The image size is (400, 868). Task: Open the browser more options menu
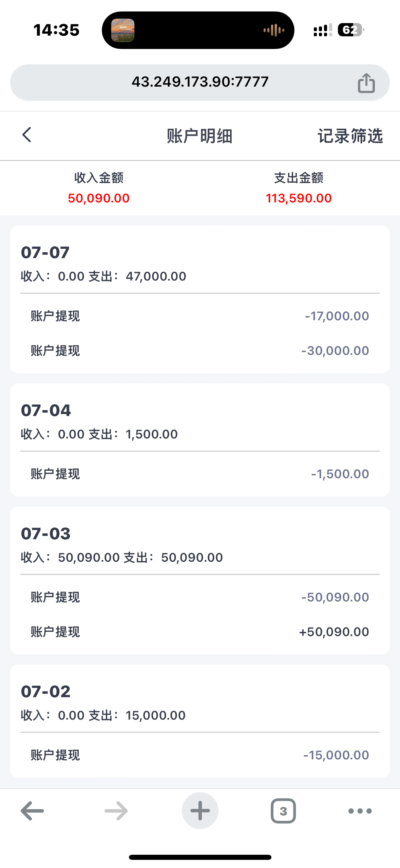pos(360,811)
